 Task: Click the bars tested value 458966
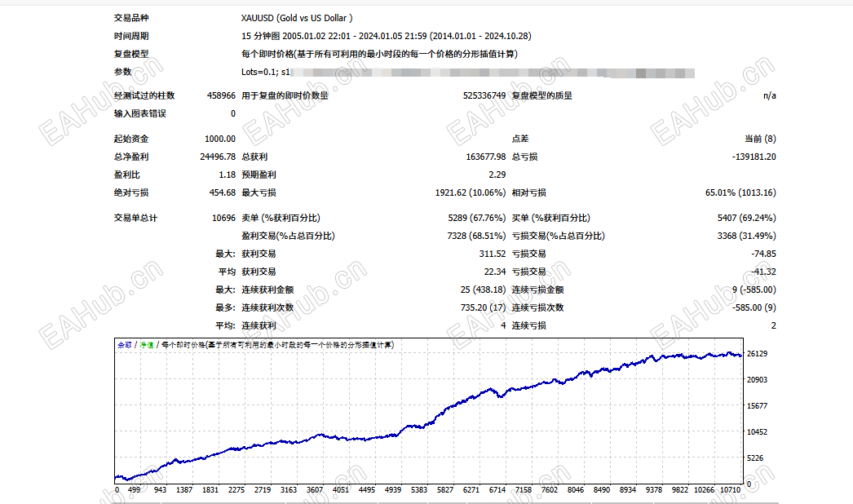click(221, 95)
